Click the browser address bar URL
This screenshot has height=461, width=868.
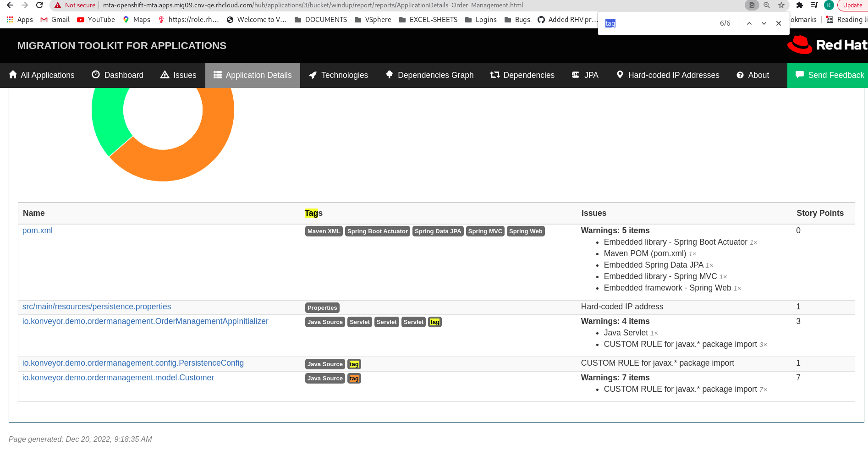[313, 5]
